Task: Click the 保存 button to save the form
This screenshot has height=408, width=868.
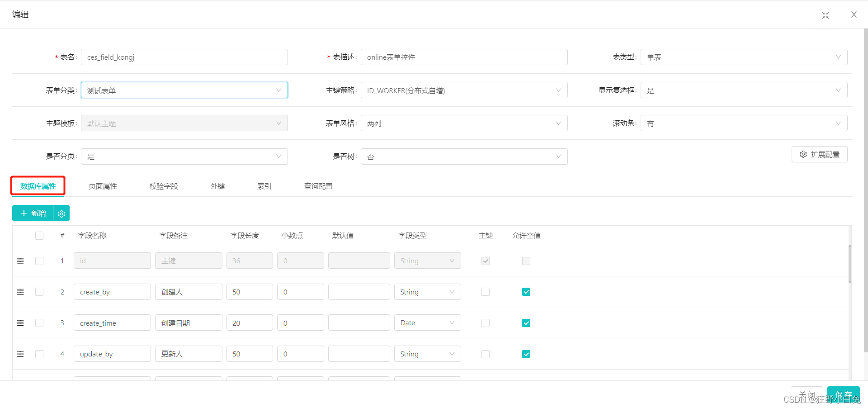Action: pos(843,394)
